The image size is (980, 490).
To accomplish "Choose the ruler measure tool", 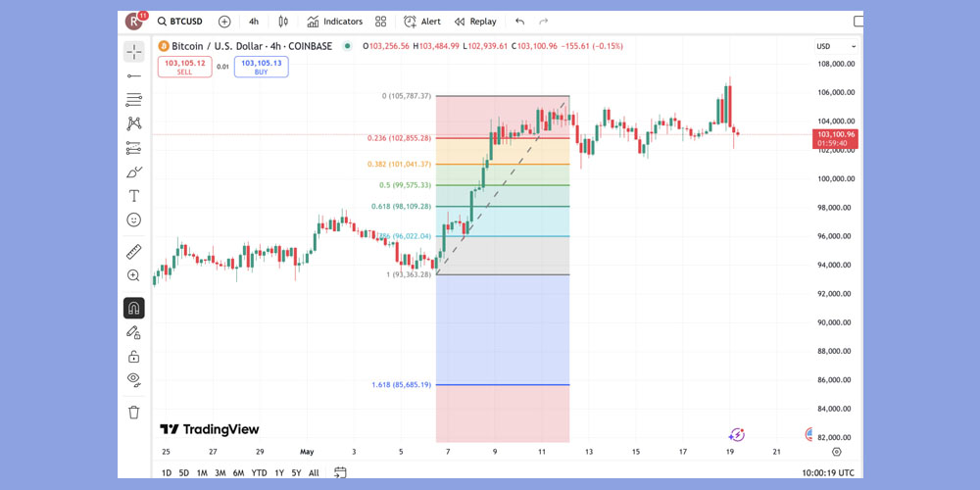I will tap(134, 252).
